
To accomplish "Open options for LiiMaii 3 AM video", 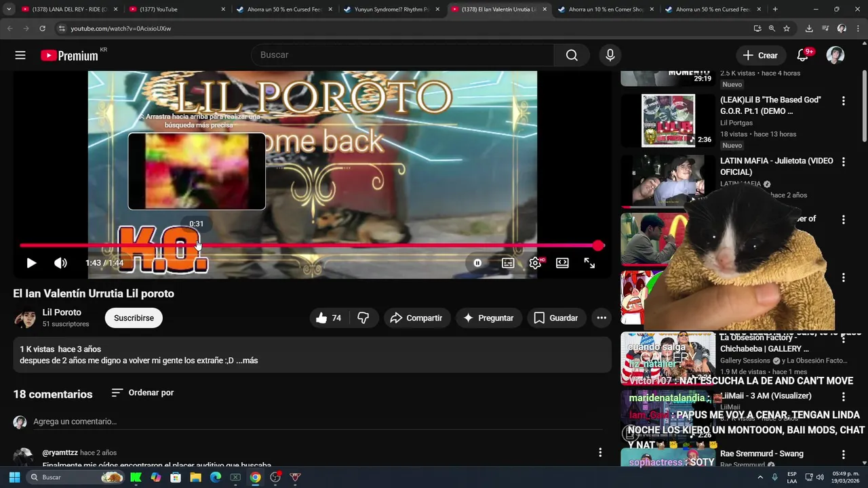I will (844, 396).
